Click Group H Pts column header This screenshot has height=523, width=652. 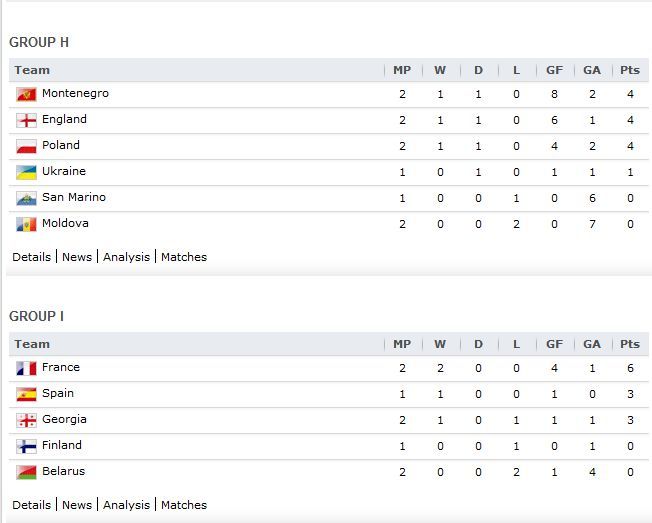pyautogui.click(x=630, y=70)
